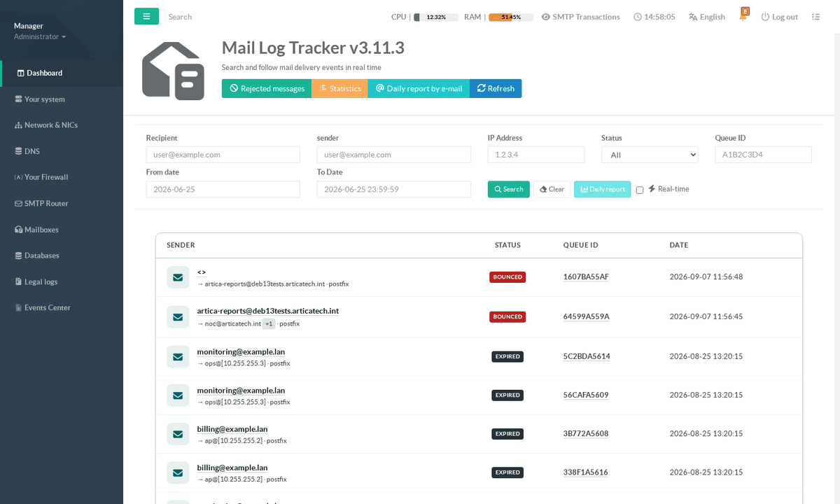Click the real-time lightning bolt icon
The image size is (840, 504).
click(652, 189)
